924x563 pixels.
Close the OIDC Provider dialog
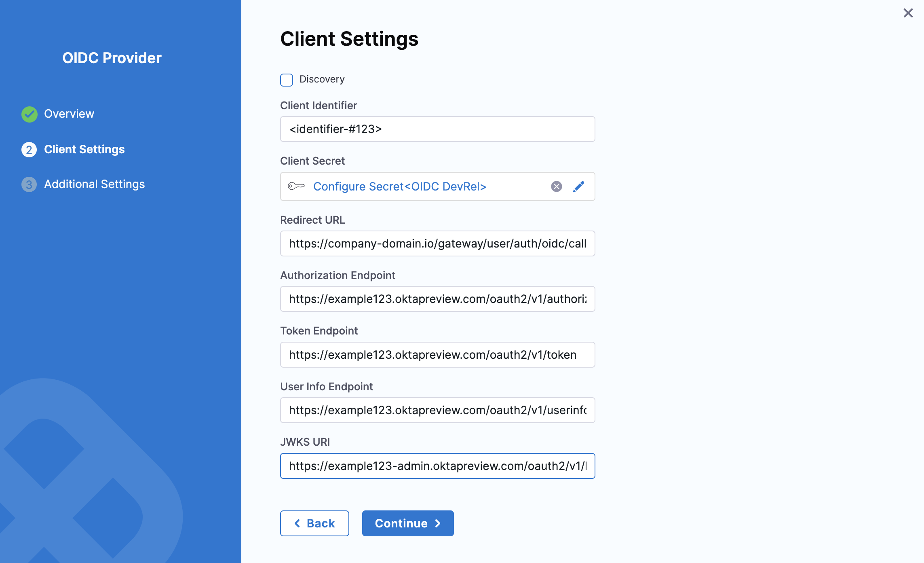[x=908, y=13]
